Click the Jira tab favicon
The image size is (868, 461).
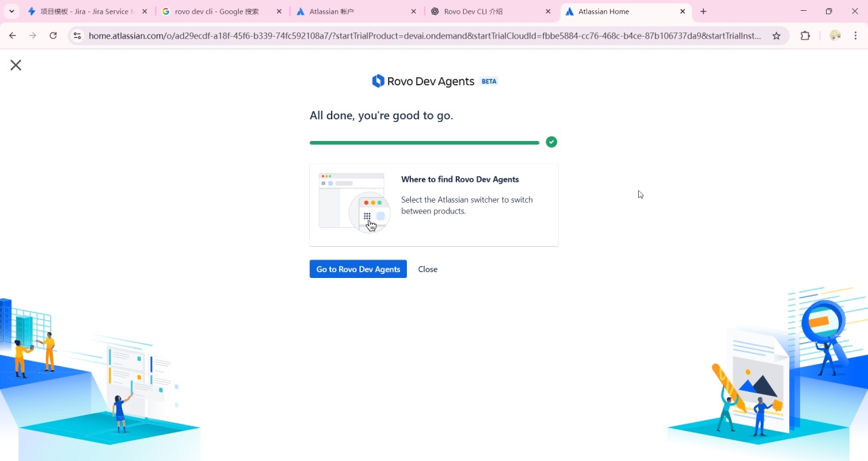[x=31, y=12]
